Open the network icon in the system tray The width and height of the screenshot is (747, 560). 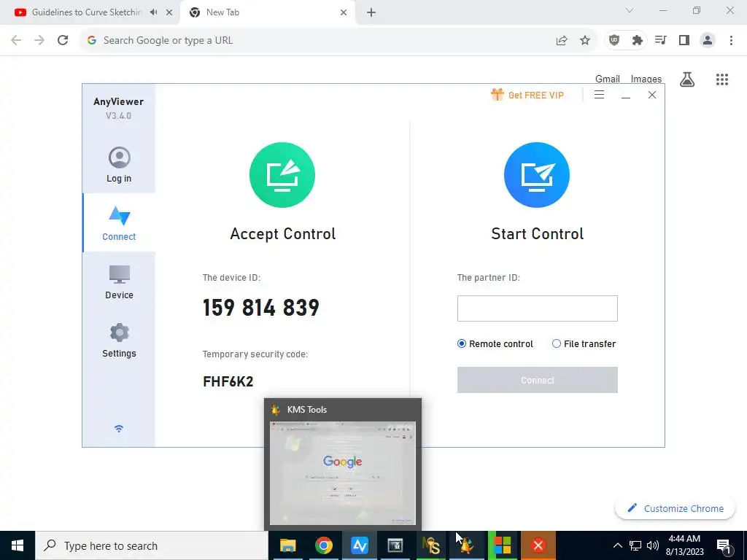(x=635, y=545)
